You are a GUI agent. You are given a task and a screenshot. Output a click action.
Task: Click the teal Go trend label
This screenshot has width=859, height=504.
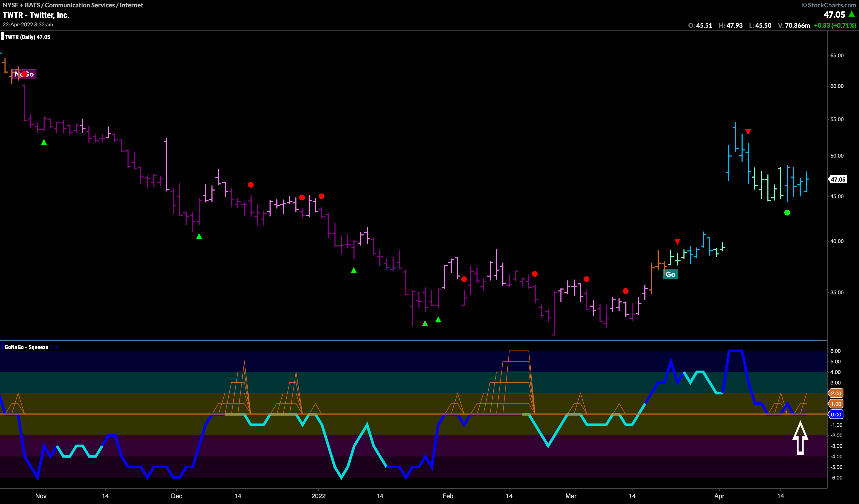coord(670,274)
